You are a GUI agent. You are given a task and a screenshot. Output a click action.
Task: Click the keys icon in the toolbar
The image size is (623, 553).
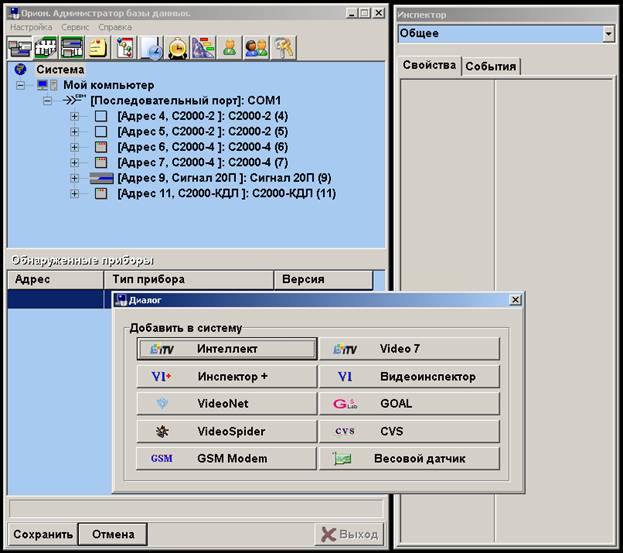click(283, 46)
